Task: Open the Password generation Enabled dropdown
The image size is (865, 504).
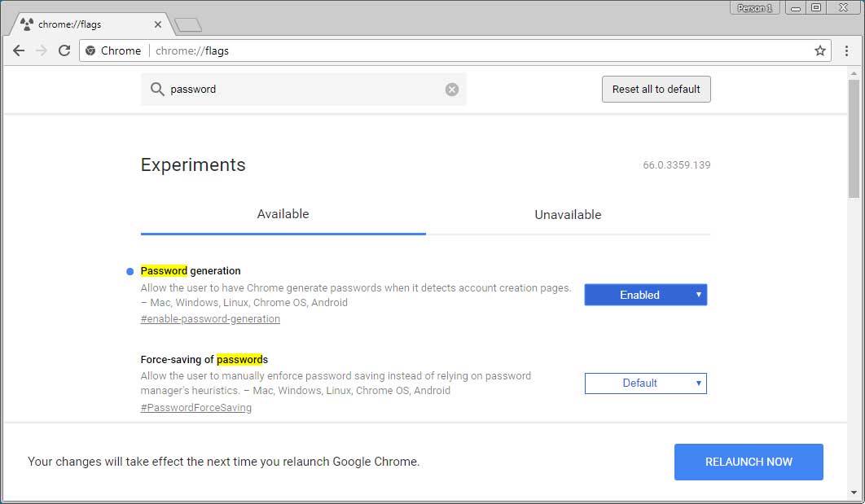Action: (645, 295)
